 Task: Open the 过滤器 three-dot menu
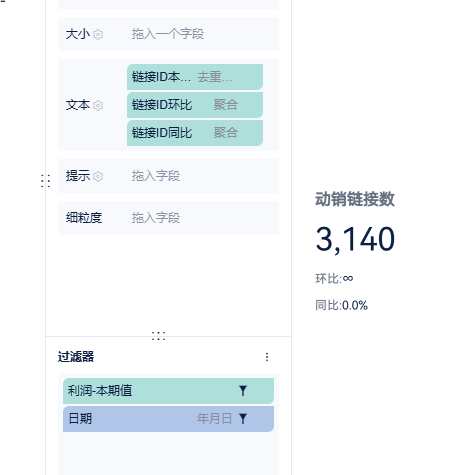(267, 357)
